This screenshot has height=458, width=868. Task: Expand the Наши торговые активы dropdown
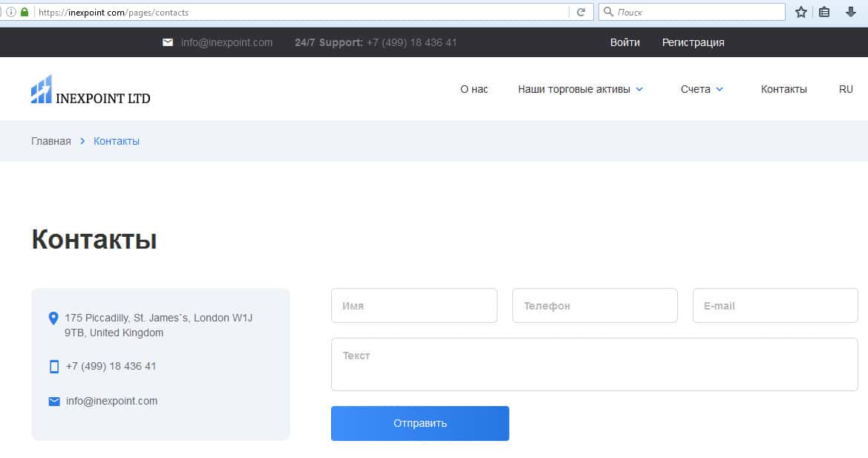(x=580, y=89)
